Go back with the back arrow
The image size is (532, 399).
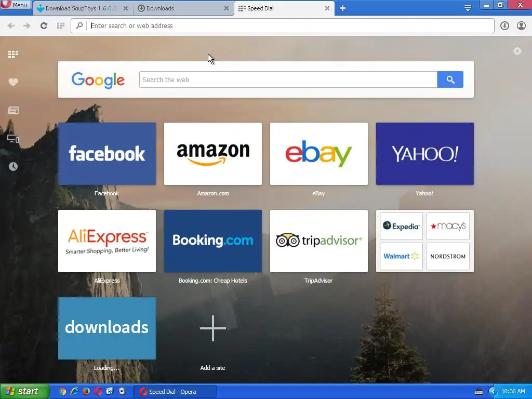11,25
